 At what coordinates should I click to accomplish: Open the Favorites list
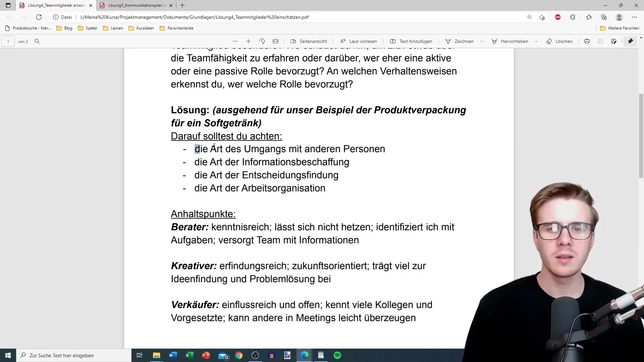tap(589, 17)
